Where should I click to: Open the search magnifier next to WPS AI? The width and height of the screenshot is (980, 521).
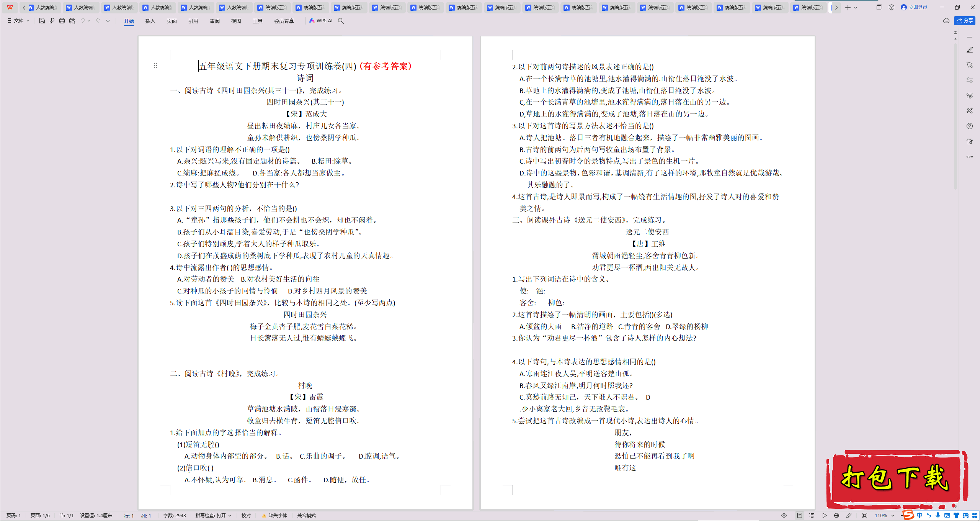[341, 21]
